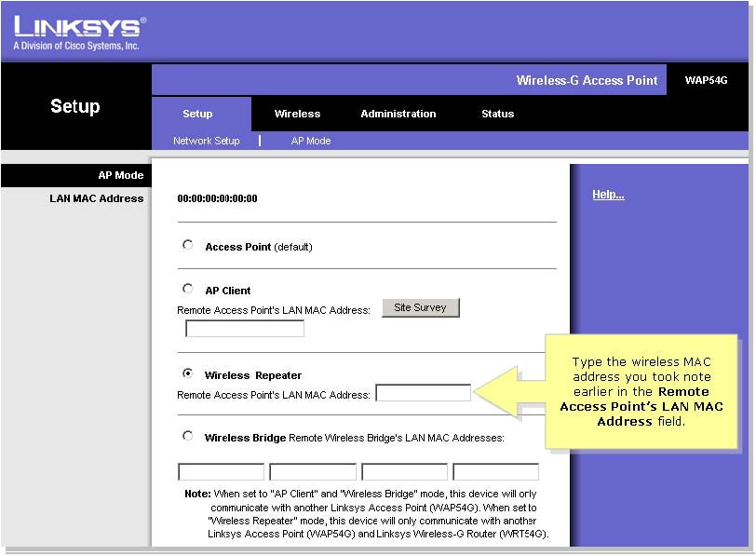756x556 pixels.
Task: Click the Wireless-G Access Point header
Action: coord(587,80)
